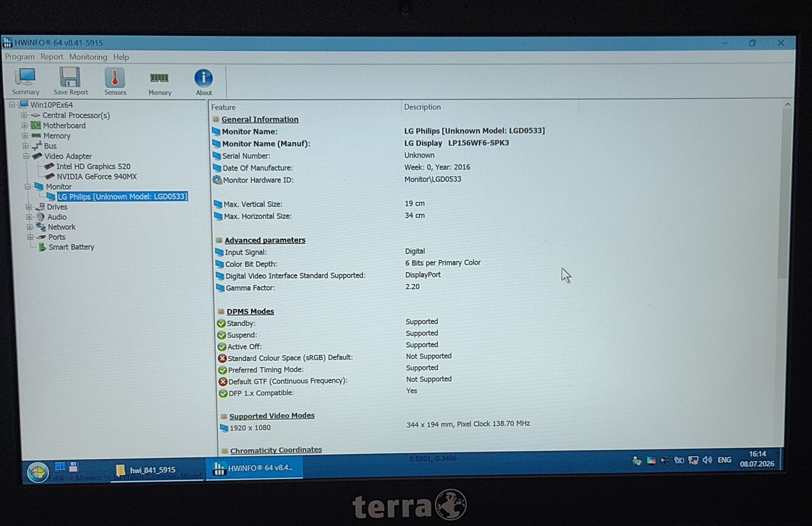Click the floppy disk quick launch icon
This screenshot has height=526, width=812.
coord(73,467)
